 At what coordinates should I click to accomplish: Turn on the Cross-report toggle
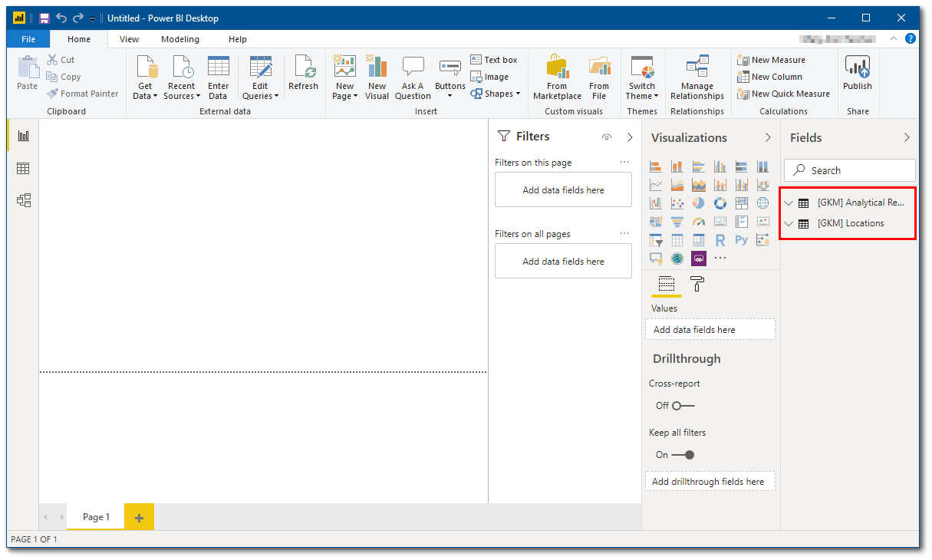point(683,405)
